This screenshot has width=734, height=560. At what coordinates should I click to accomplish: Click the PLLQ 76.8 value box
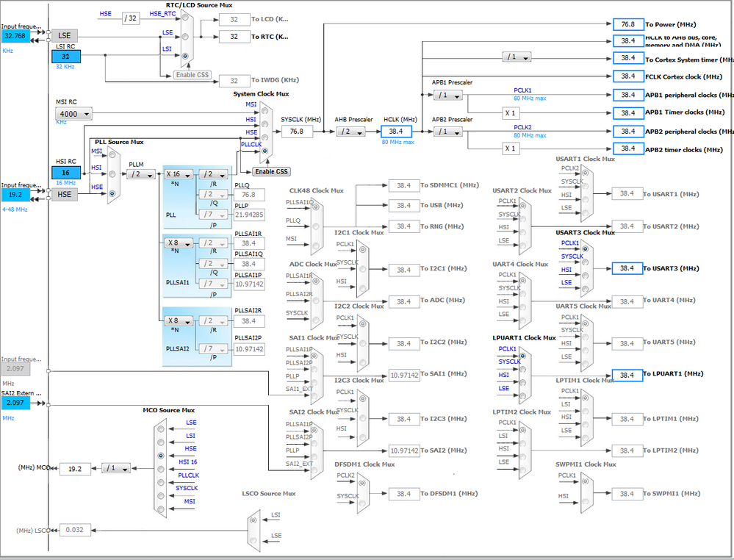click(249, 195)
